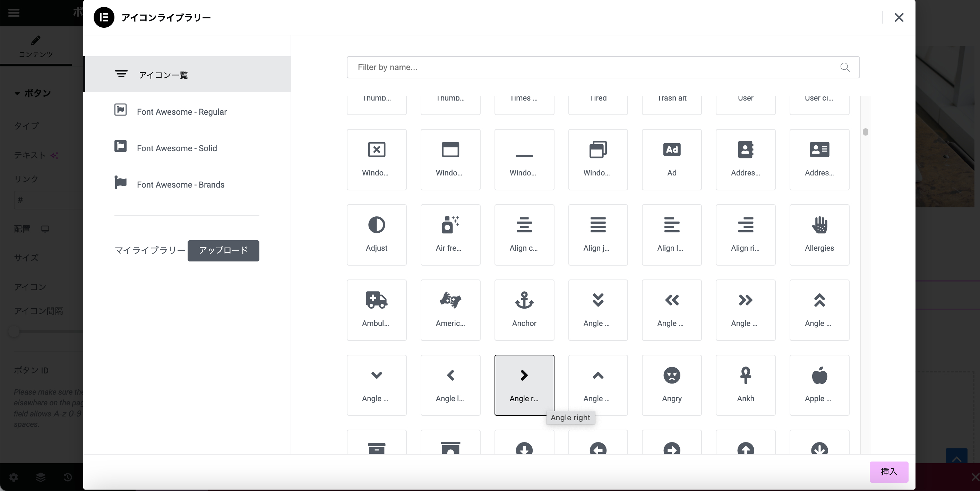Screen dimensions: 980x491
Task: Select the Anchor icon tile
Action: pyautogui.click(x=524, y=310)
